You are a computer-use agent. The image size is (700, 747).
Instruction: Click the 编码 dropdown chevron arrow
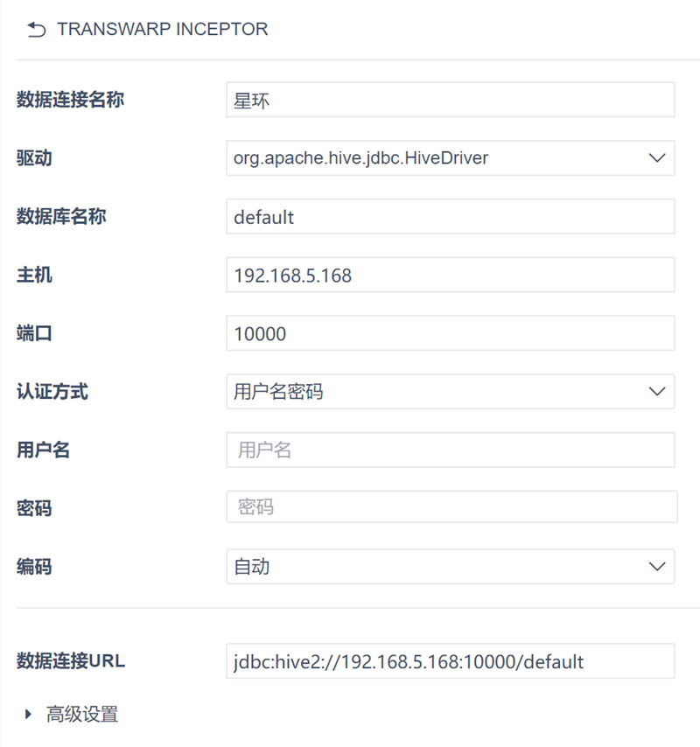click(x=657, y=567)
